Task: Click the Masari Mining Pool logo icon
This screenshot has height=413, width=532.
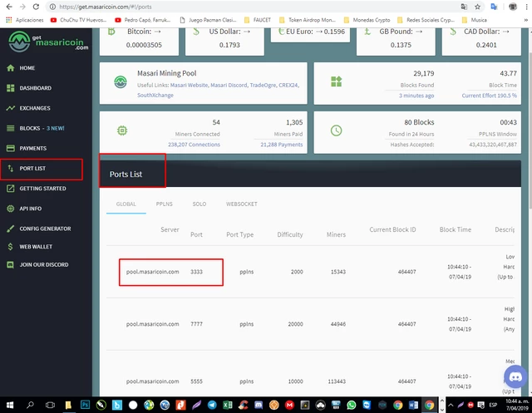Action: click(x=121, y=81)
